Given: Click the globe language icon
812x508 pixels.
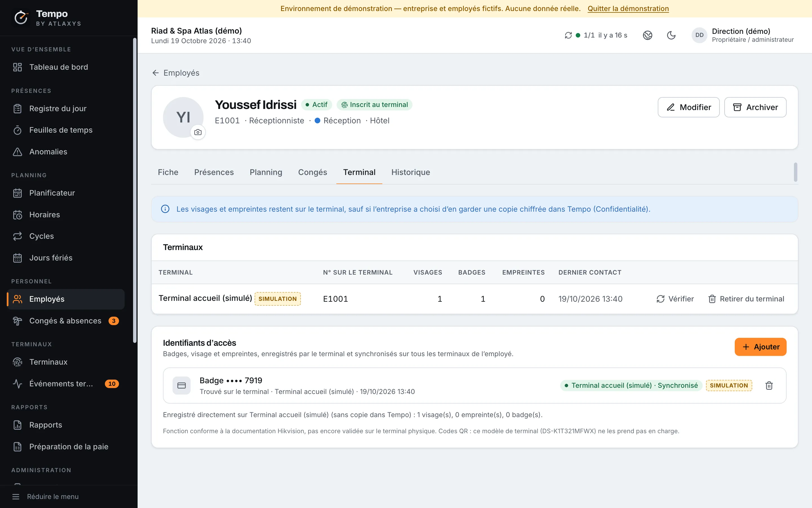Looking at the screenshot, I should coord(648,35).
